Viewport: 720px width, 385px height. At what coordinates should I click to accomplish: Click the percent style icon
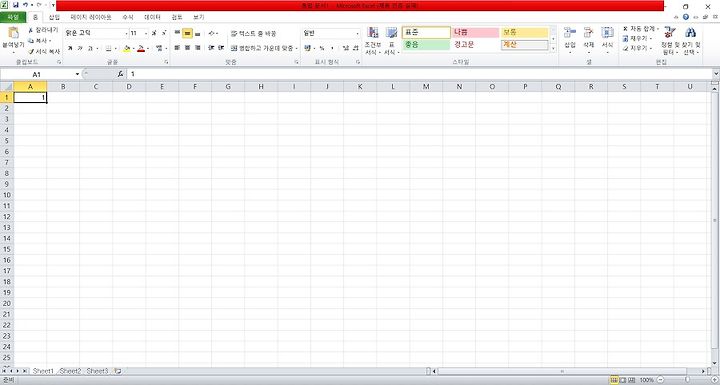pos(322,48)
